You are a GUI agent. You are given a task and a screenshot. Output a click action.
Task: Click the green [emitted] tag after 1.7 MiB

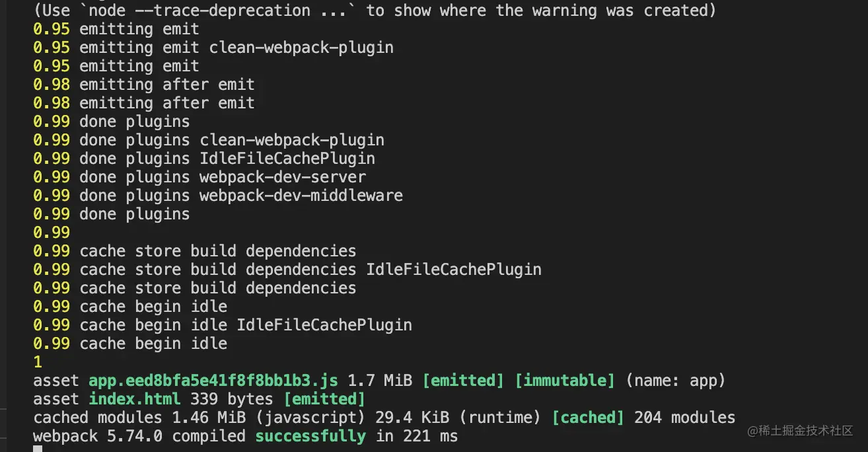463,381
